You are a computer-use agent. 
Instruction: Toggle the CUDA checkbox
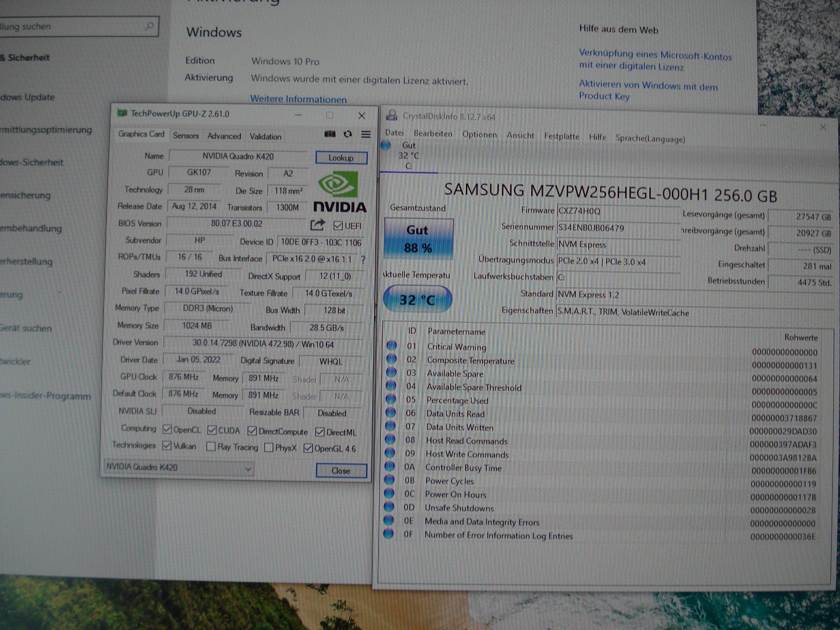pyautogui.click(x=212, y=430)
